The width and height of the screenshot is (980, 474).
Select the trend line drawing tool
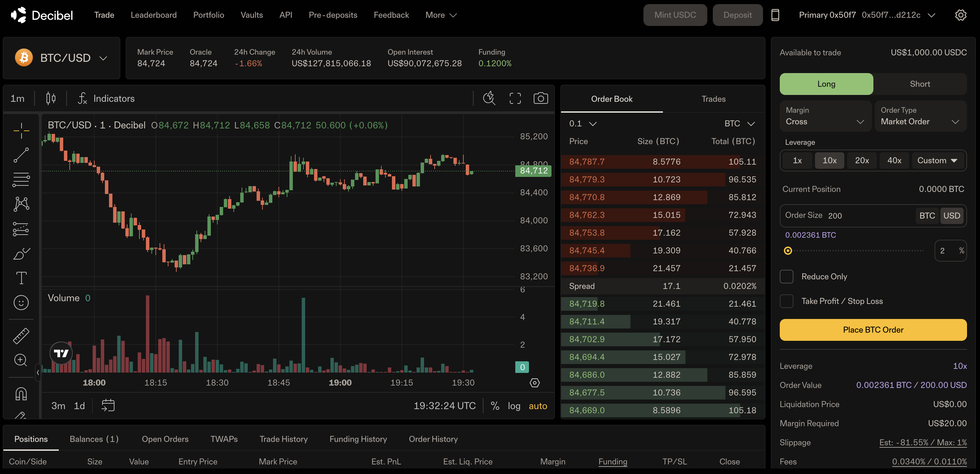coord(21,155)
